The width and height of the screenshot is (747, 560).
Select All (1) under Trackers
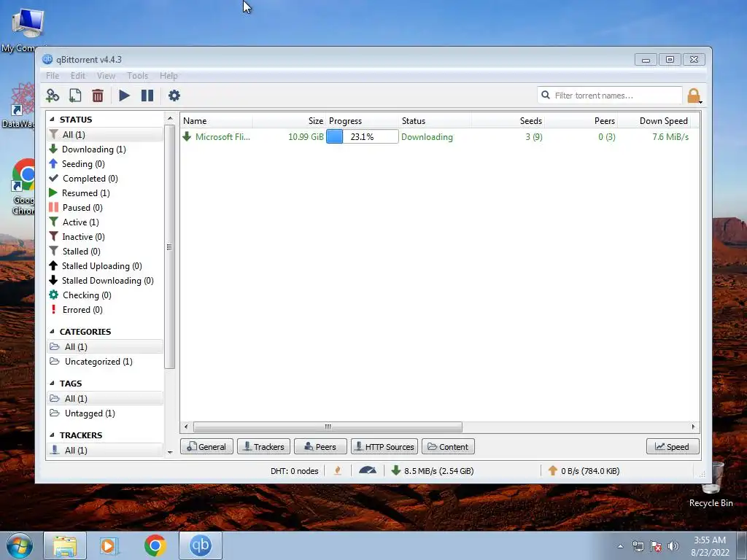click(x=105, y=450)
